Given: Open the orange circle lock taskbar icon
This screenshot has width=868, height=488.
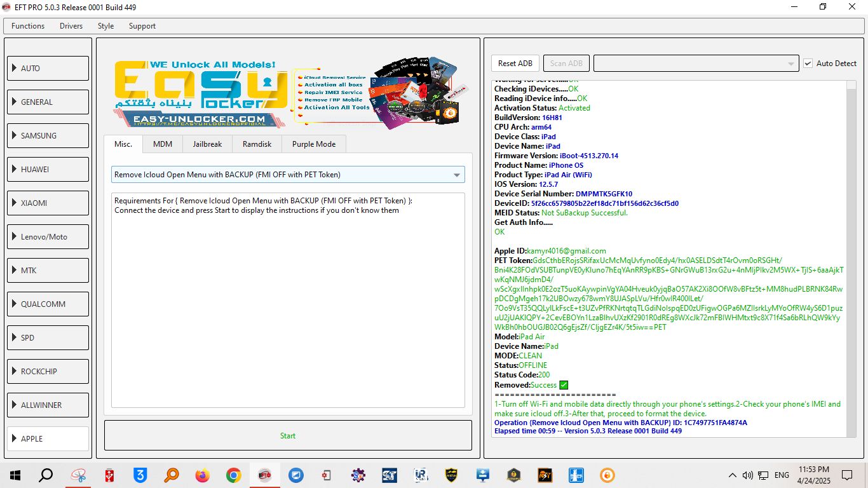Looking at the screenshot, I should click(607, 475).
